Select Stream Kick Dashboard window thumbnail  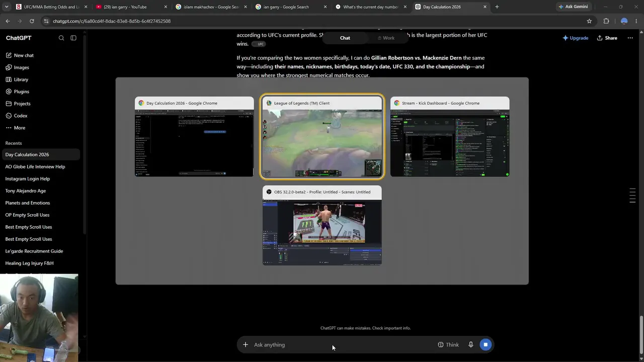450,137
